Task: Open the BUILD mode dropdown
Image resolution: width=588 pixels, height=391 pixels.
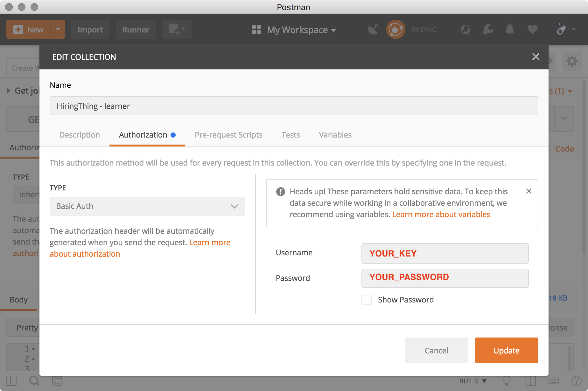Action: pyautogui.click(x=473, y=381)
